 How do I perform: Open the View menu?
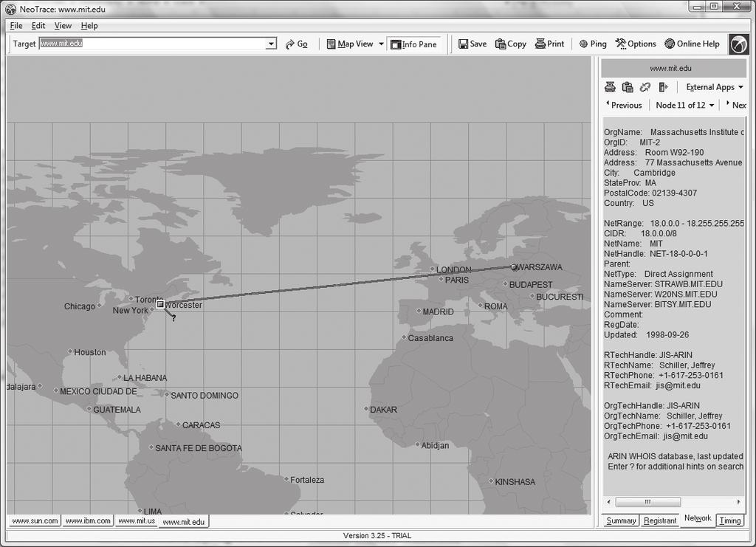tap(63, 26)
